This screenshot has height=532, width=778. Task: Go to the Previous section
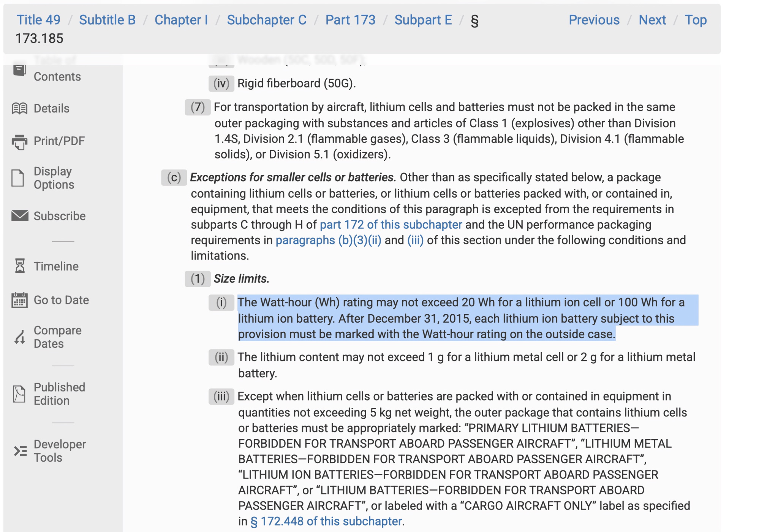click(x=594, y=20)
